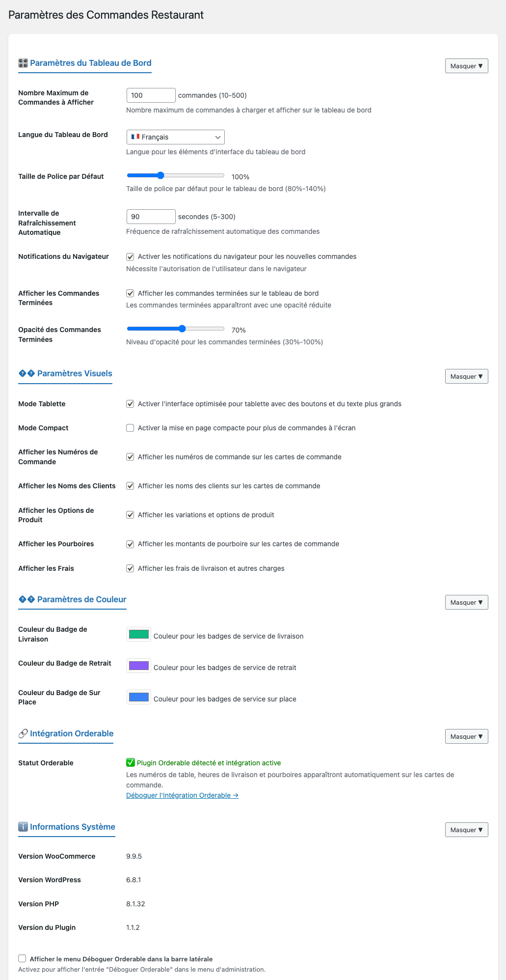Click the info icon beside Informations Système

point(23,827)
